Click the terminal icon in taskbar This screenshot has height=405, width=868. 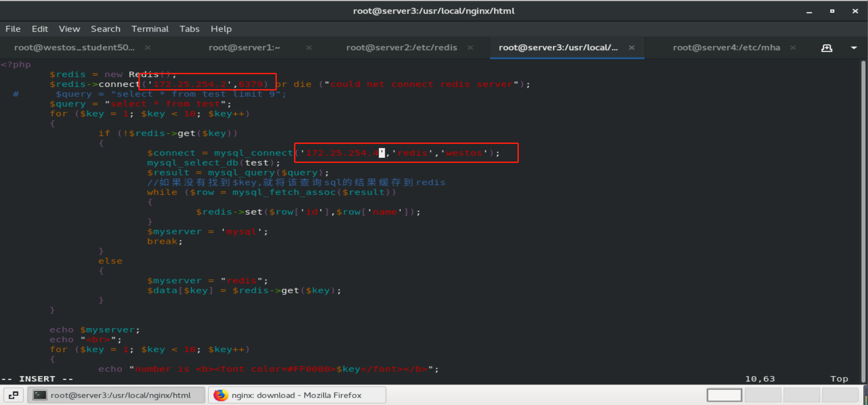[40, 395]
